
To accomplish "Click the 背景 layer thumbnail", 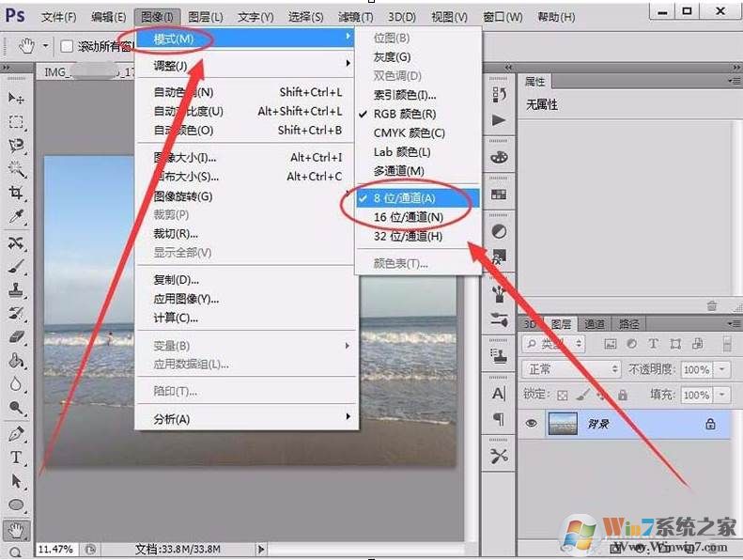I will 563,424.
